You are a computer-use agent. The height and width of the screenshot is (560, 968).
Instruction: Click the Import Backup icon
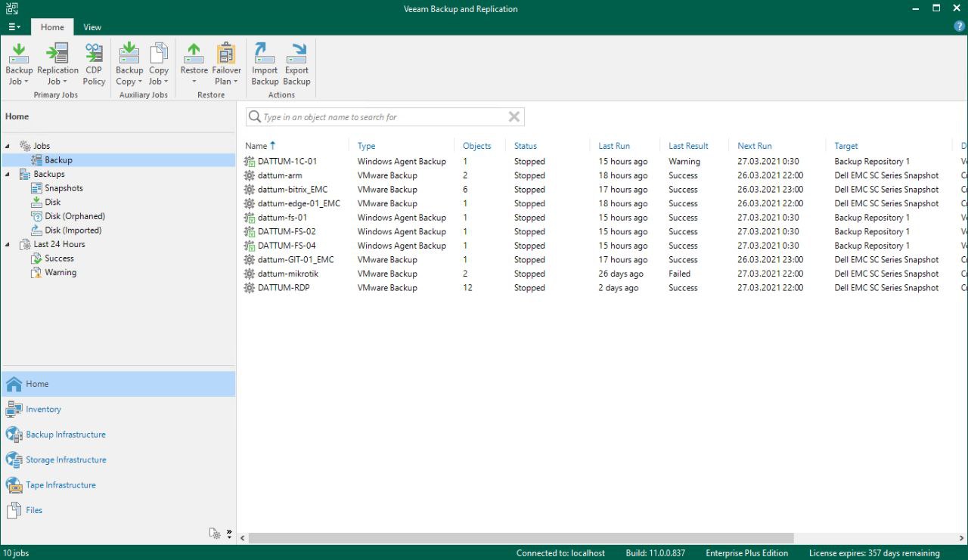click(x=265, y=63)
